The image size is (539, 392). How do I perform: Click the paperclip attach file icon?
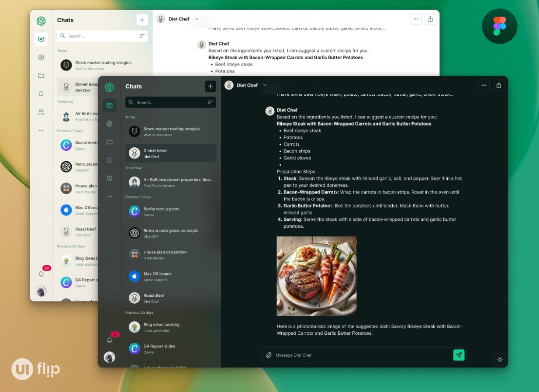[x=269, y=355]
